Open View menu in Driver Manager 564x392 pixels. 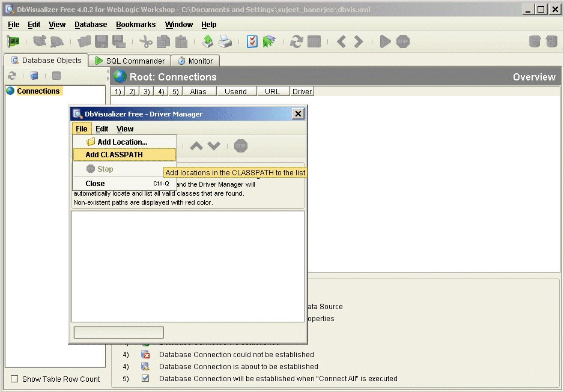(125, 128)
